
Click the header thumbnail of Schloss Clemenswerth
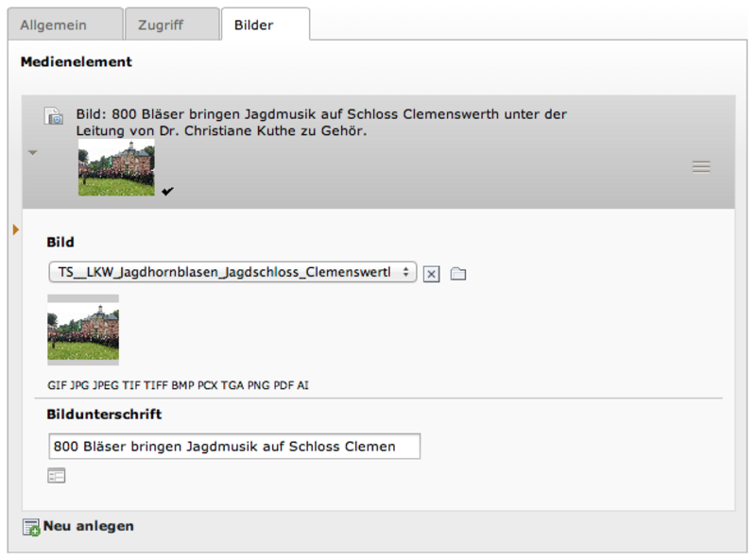(116, 168)
